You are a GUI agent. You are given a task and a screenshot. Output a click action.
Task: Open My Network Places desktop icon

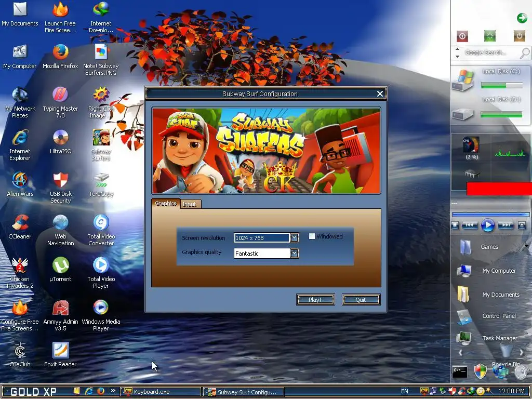(x=20, y=102)
